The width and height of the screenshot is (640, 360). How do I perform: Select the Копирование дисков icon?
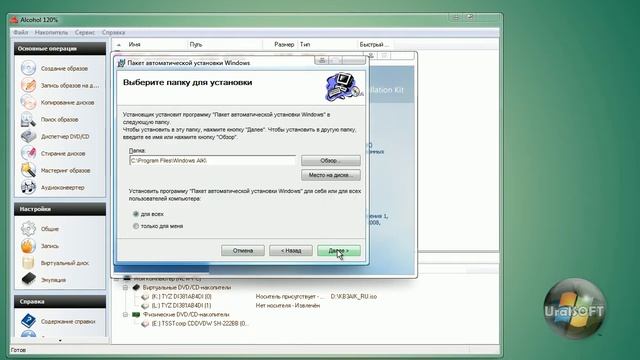[28, 102]
